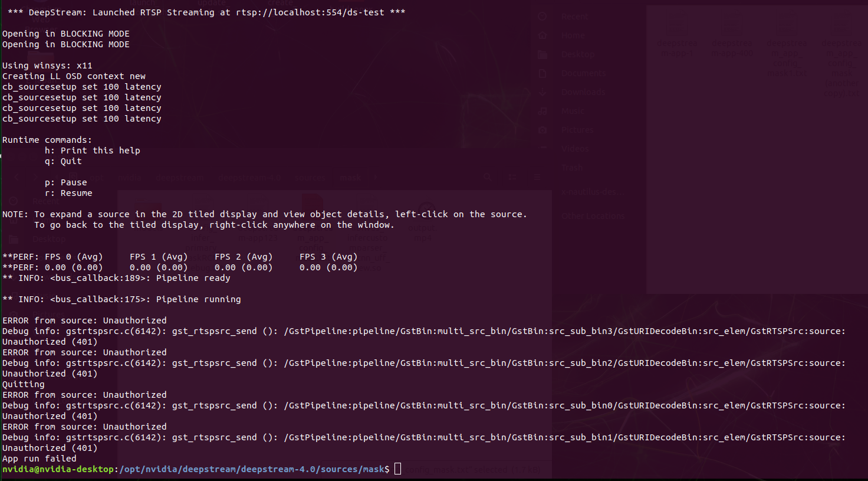Click the terminal cursor block after the prompt

click(x=397, y=469)
